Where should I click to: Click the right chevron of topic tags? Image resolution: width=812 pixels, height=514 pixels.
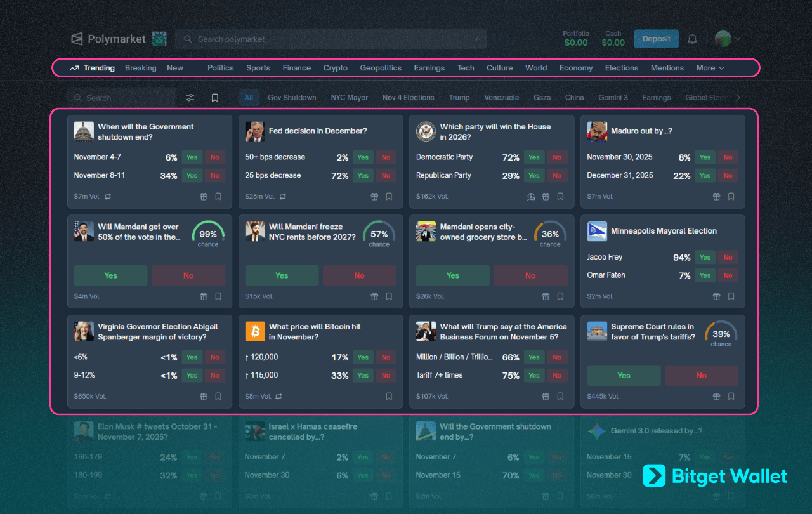[737, 98]
